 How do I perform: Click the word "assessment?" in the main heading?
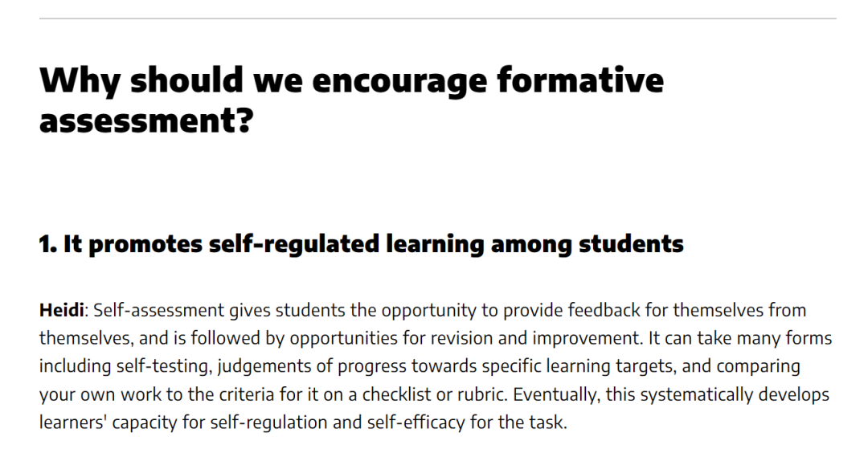pyautogui.click(x=147, y=120)
